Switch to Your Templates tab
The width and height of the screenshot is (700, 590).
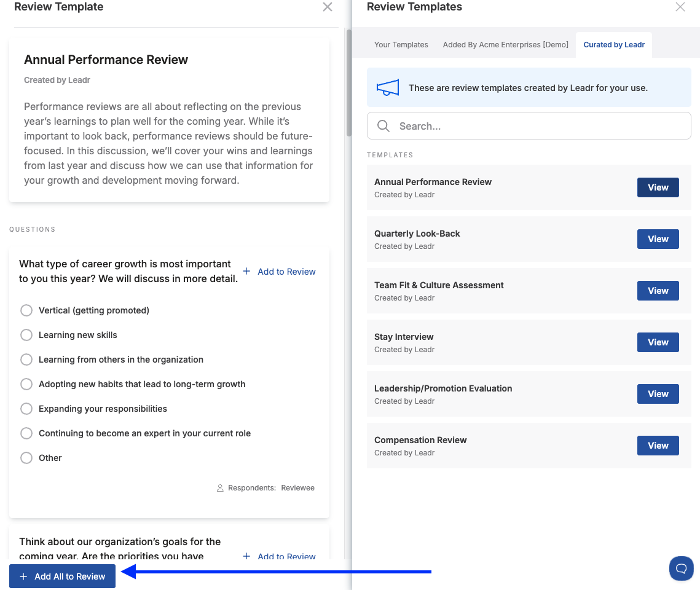(x=401, y=45)
